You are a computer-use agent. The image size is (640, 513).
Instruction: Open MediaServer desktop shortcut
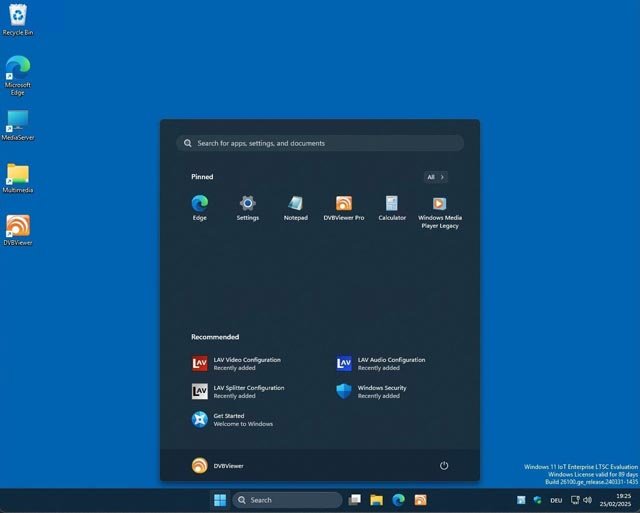(18, 122)
